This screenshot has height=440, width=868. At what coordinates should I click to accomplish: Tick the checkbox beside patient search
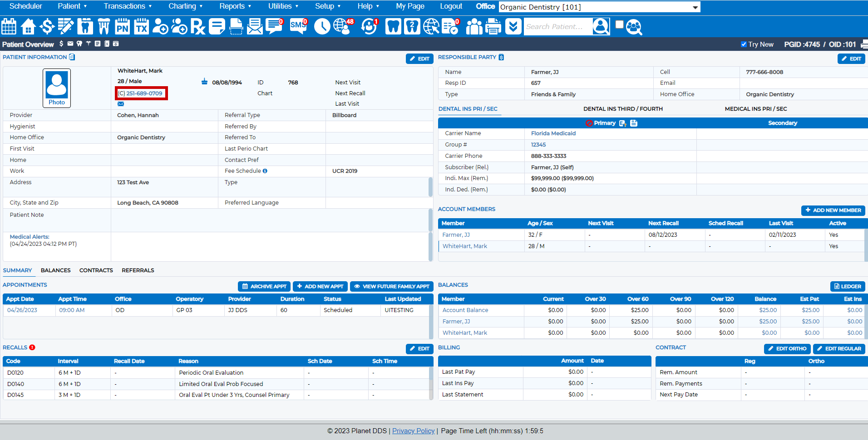tap(619, 24)
